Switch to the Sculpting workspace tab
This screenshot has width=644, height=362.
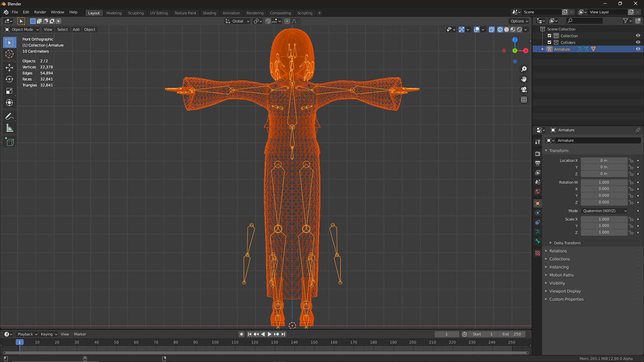click(136, 13)
